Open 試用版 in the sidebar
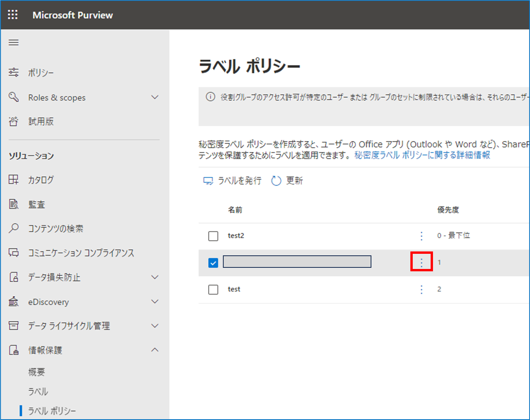The width and height of the screenshot is (530, 420). (x=41, y=121)
